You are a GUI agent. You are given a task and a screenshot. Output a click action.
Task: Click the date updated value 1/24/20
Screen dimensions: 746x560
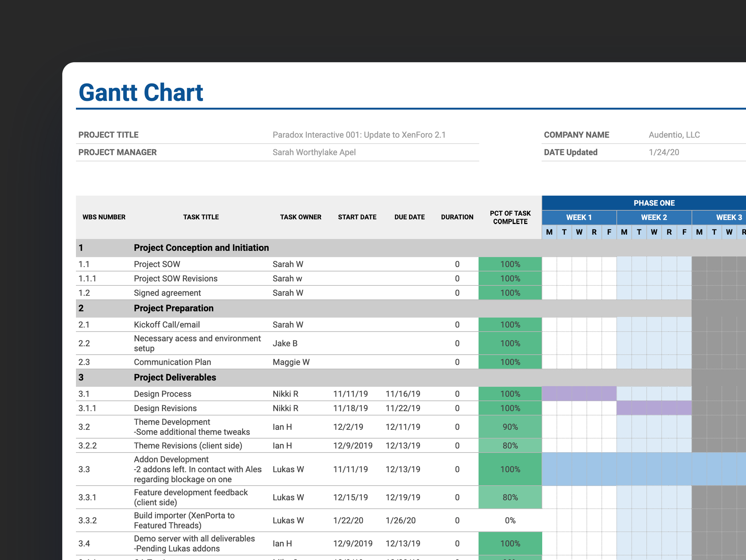tap(664, 153)
